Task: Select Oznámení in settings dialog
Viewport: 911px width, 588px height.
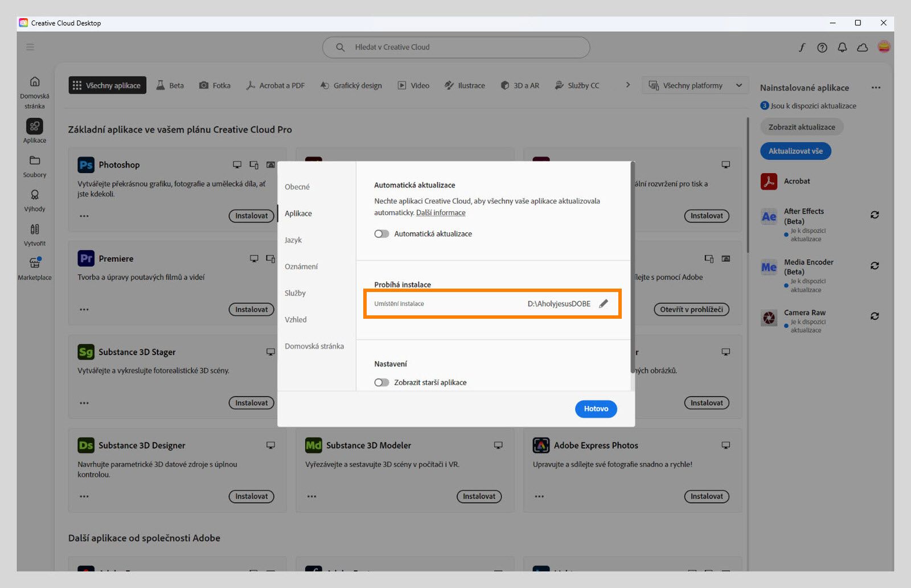Action: tap(301, 266)
